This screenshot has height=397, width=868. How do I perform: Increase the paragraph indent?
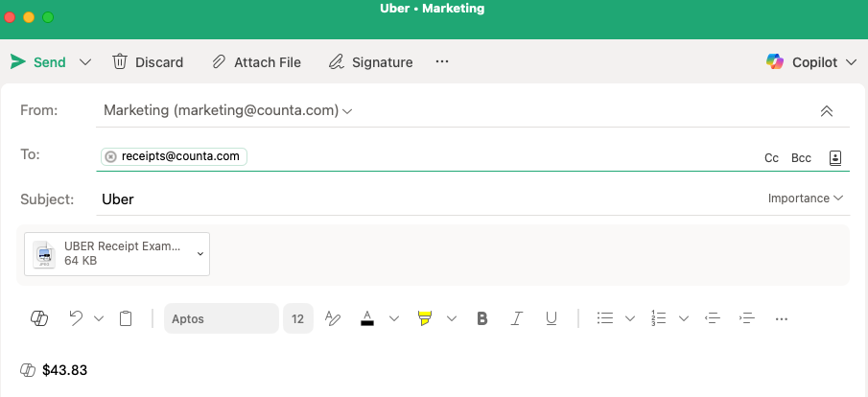point(747,318)
